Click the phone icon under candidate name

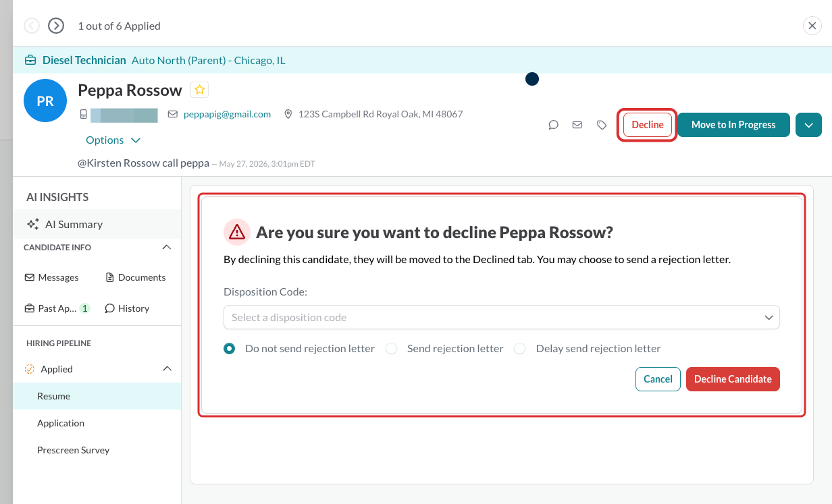coord(83,115)
